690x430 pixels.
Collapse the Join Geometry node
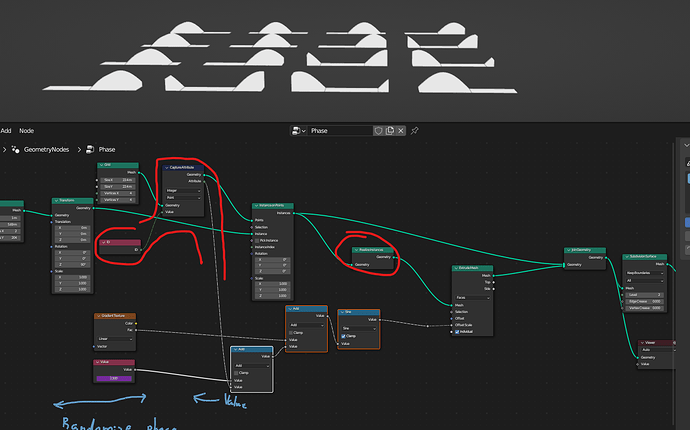point(568,250)
